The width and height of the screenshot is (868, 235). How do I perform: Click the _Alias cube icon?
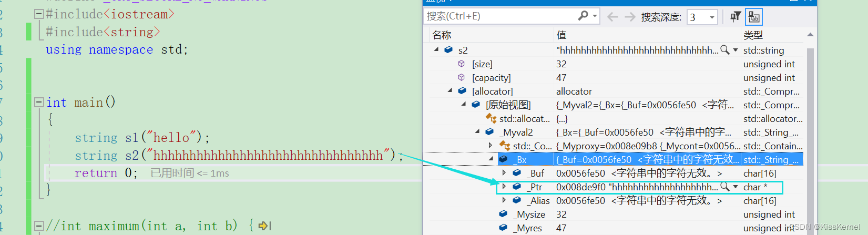[517, 200]
